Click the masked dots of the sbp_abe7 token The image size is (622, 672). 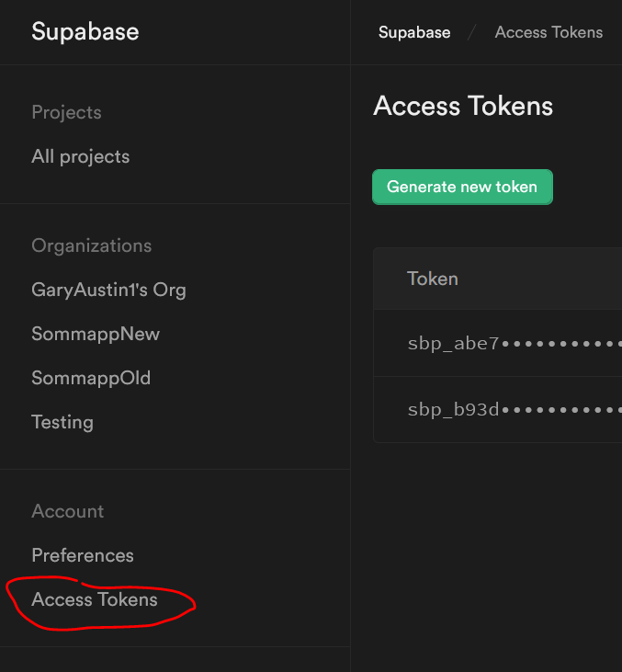pos(562,344)
